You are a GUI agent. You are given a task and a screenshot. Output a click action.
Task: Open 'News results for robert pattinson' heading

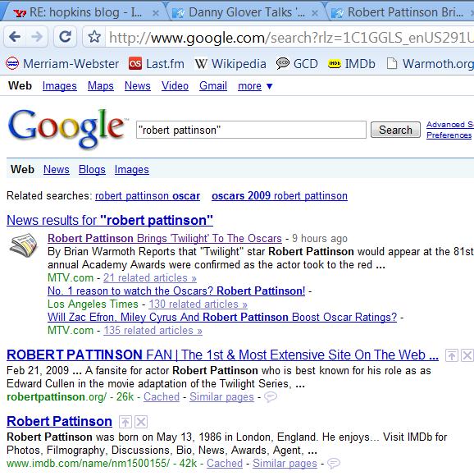click(110, 221)
